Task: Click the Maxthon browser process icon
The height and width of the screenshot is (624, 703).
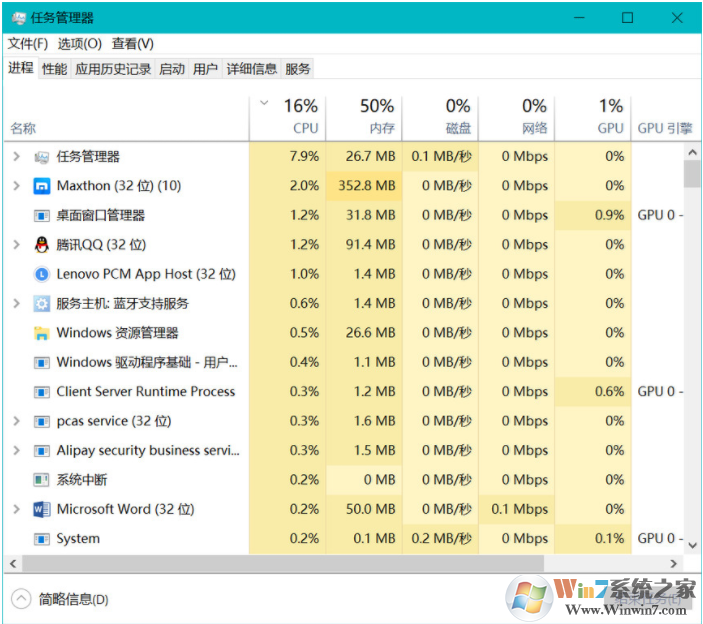Action: [x=41, y=186]
